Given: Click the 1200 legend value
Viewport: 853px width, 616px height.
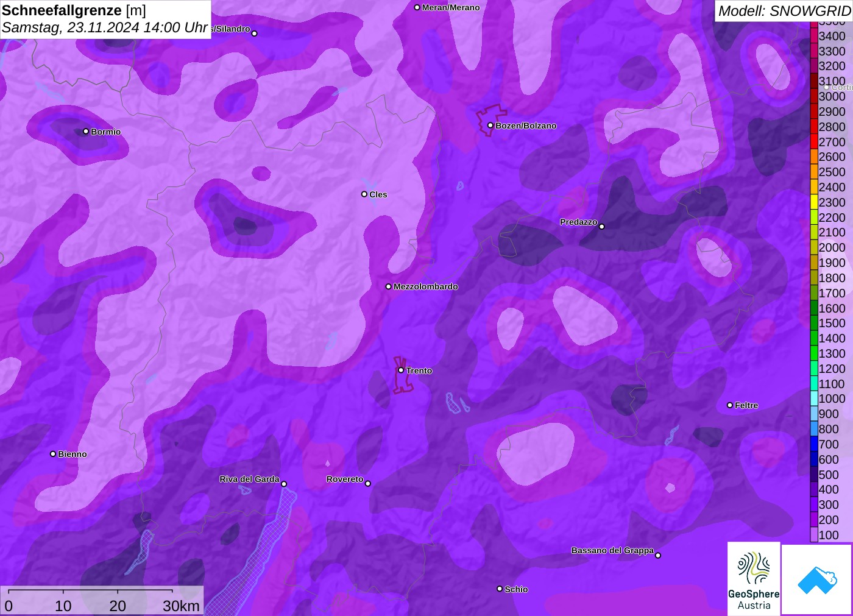Looking at the screenshot, I should (832, 369).
